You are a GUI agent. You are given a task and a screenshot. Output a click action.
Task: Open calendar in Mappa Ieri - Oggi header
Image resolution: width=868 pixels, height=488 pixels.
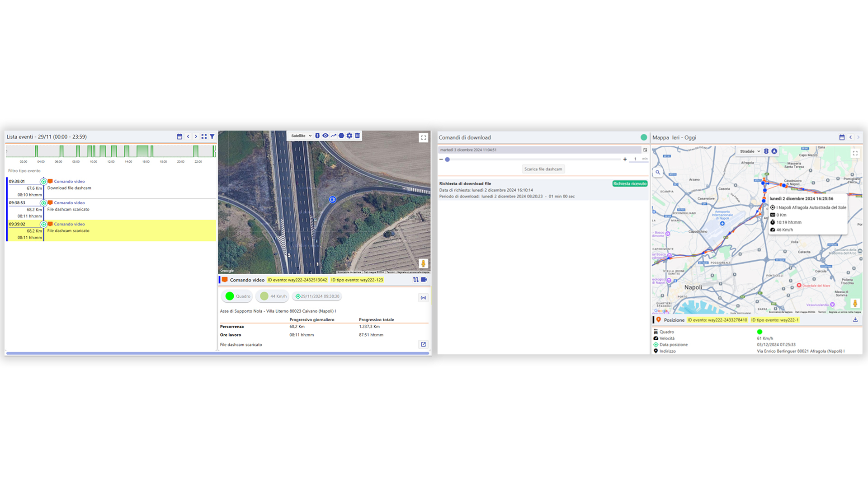[x=842, y=137]
